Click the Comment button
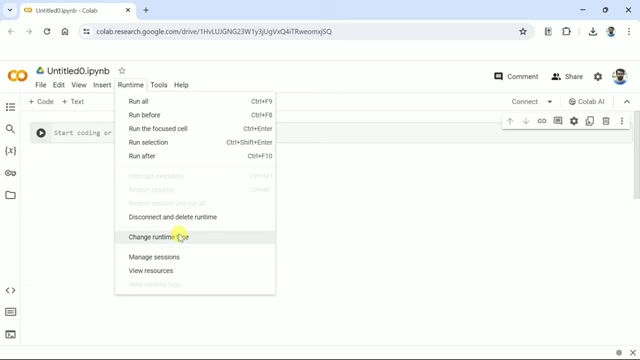 [516, 76]
